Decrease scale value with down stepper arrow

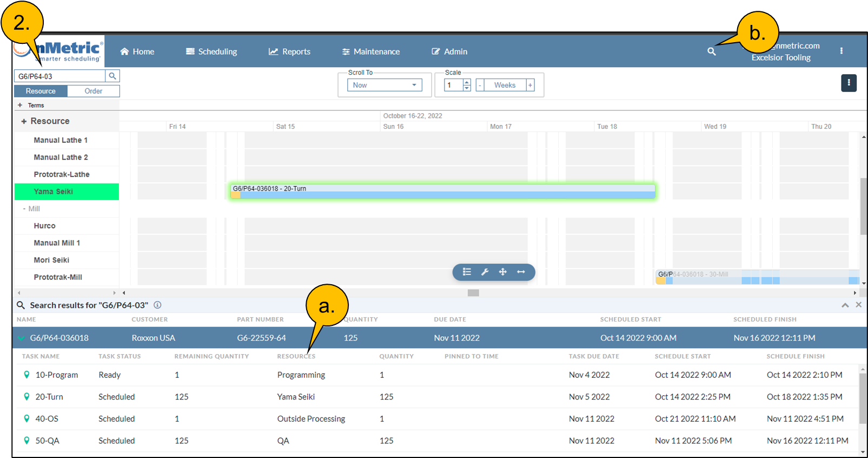pyautogui.click(x=467, y=88)
